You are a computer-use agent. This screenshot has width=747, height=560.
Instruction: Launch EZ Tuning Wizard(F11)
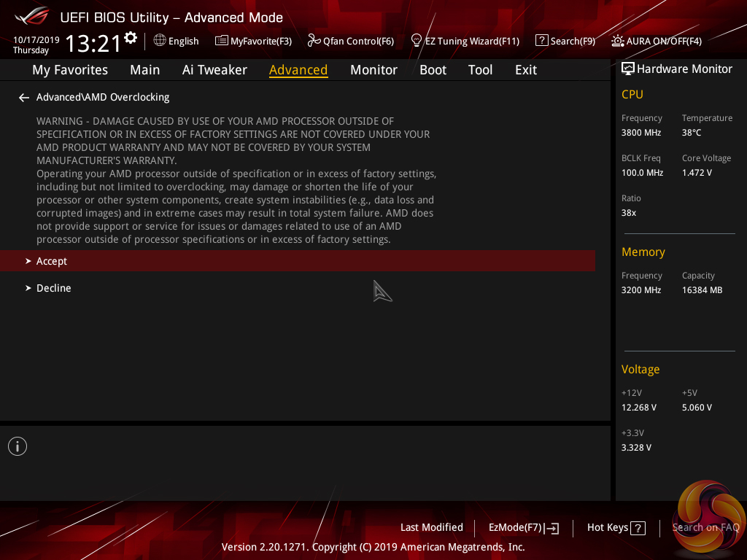[x=465, y=41]
